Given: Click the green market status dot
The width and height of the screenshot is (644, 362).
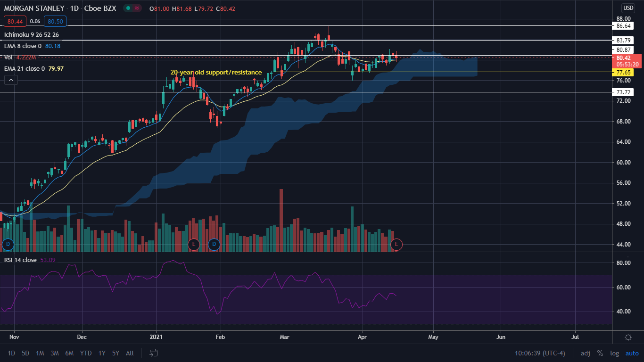Looking at the screenshot, I should (128, 8).
